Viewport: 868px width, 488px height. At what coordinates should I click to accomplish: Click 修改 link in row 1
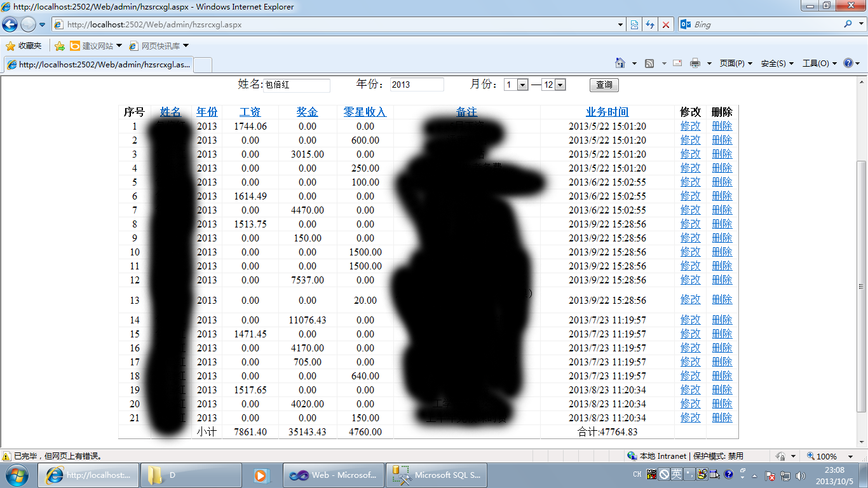click(x=690, y=126)
